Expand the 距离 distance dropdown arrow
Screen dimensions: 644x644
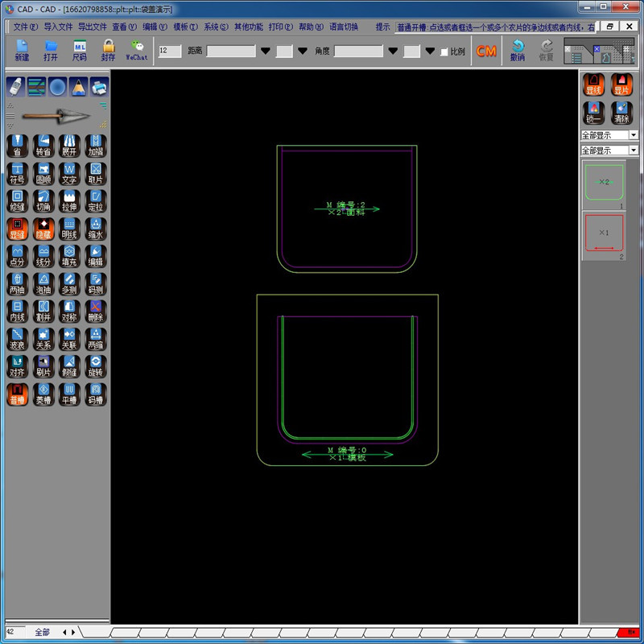[265, 52]
